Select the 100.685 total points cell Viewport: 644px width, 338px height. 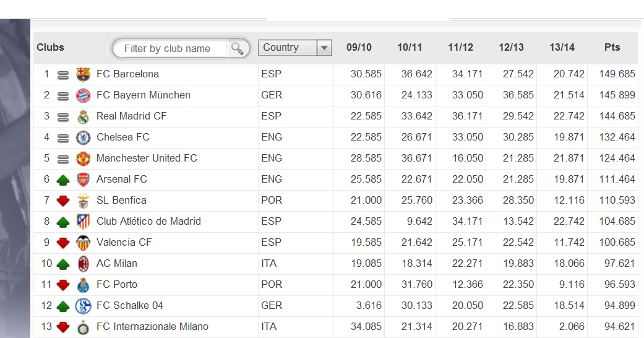[x=613, y=243]
